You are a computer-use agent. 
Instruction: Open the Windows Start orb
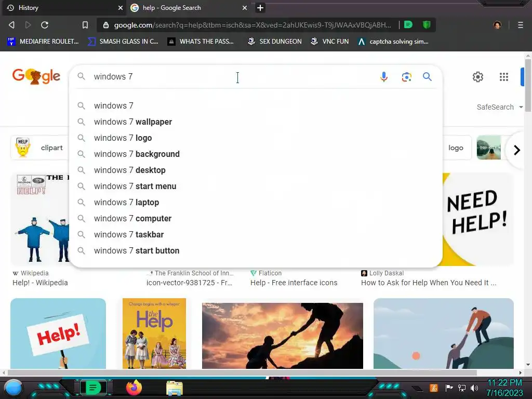[x=14, y=388]
